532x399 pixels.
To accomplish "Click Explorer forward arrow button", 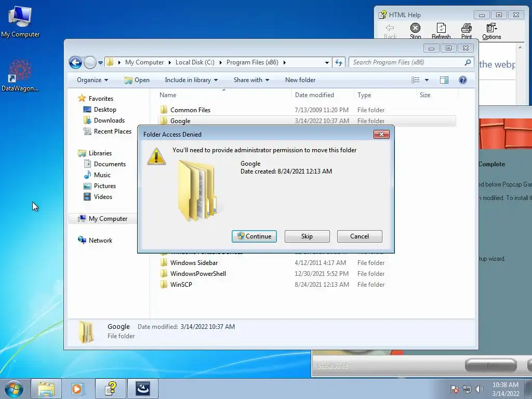I will tap(90, 62).
